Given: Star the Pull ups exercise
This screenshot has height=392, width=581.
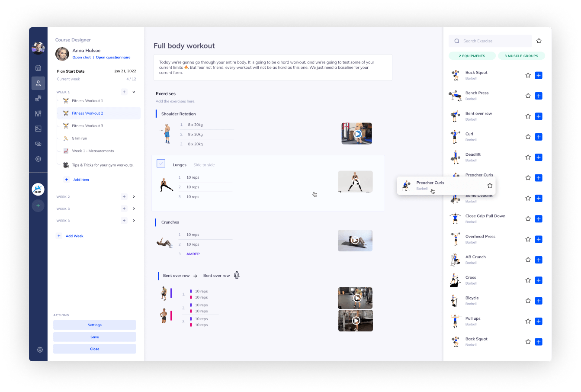Looking at the screenshot, I should (x=528, y=321).
